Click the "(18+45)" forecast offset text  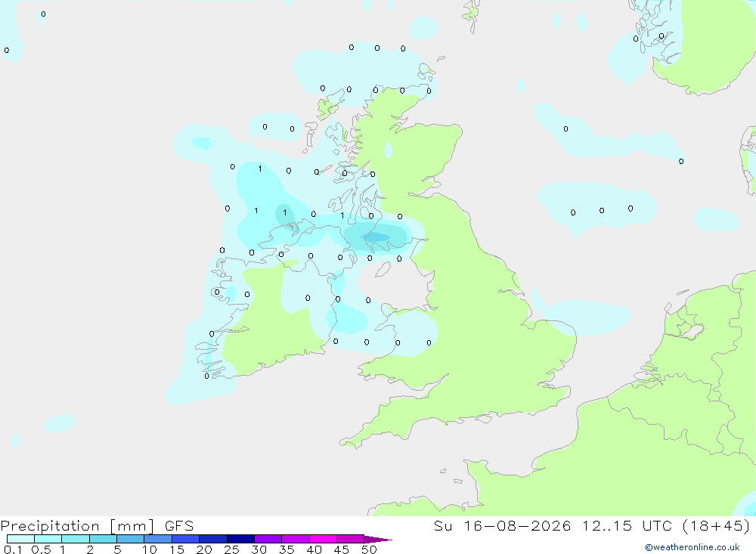(x=717, y=526)
